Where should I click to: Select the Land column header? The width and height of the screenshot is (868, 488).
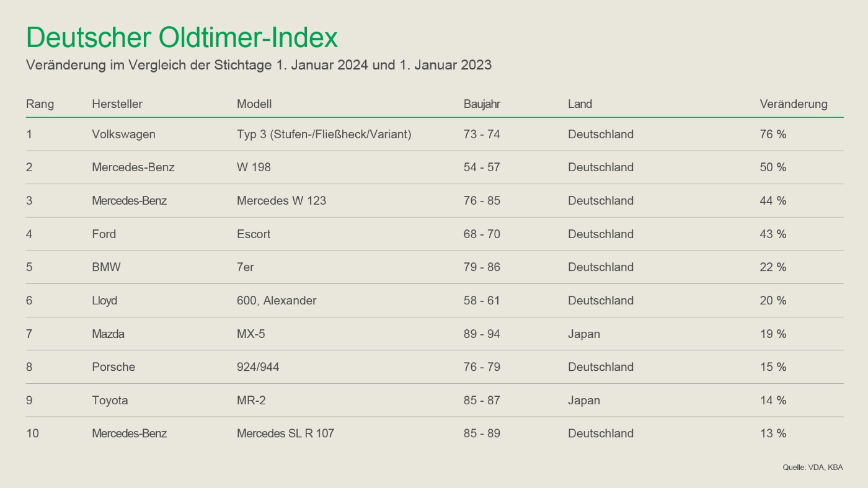click(580, 104)
